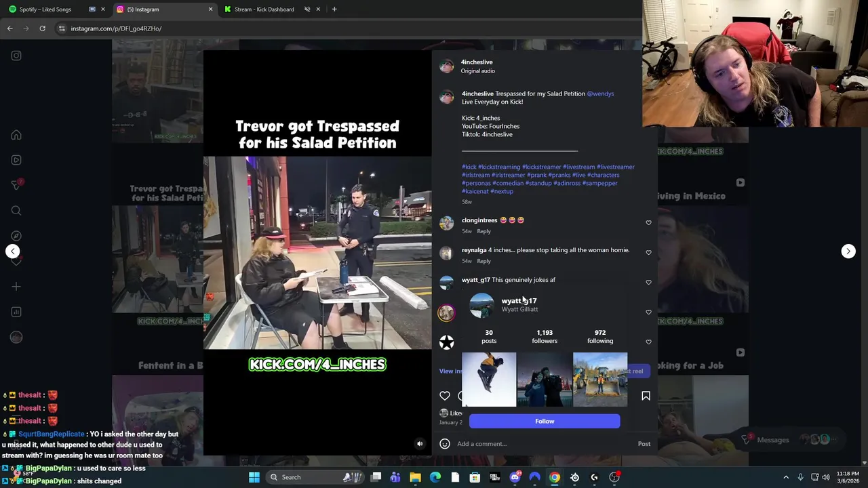Like wyatt_g17 comment heart
The image size is (868, 488).
pos(648,283)
